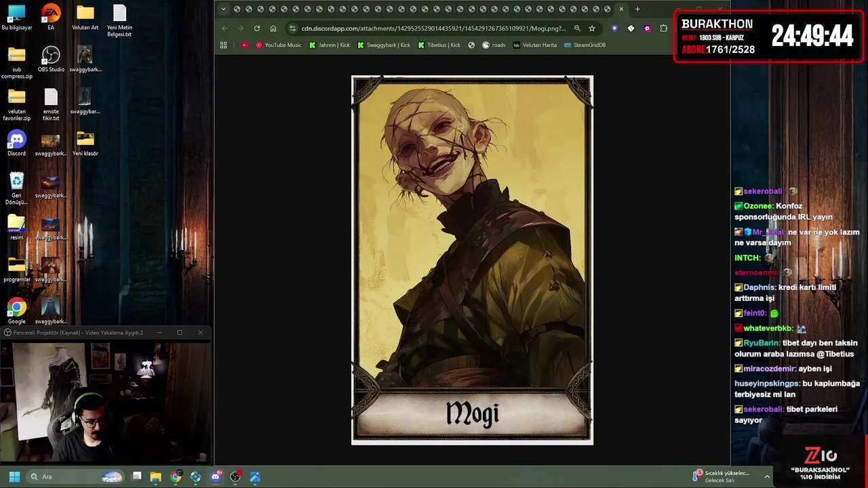Open the unnamed globe bookmark
This screenshot has height=488, width=868.
(471, 45)
